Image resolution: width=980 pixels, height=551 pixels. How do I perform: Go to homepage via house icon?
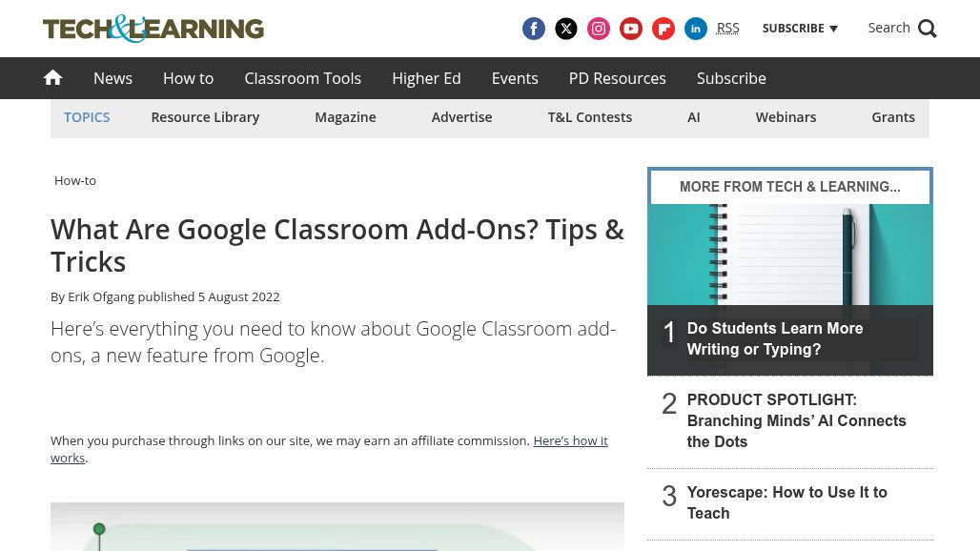click(53, 77)
